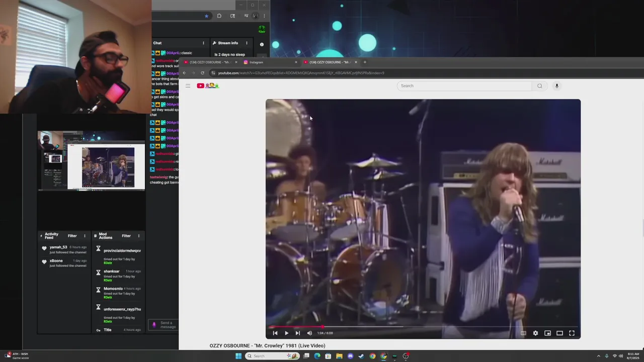Go to YouTube home via logo
Viewport: 644px width, 362px height.
pyautogui.click(x=208, y=85)
